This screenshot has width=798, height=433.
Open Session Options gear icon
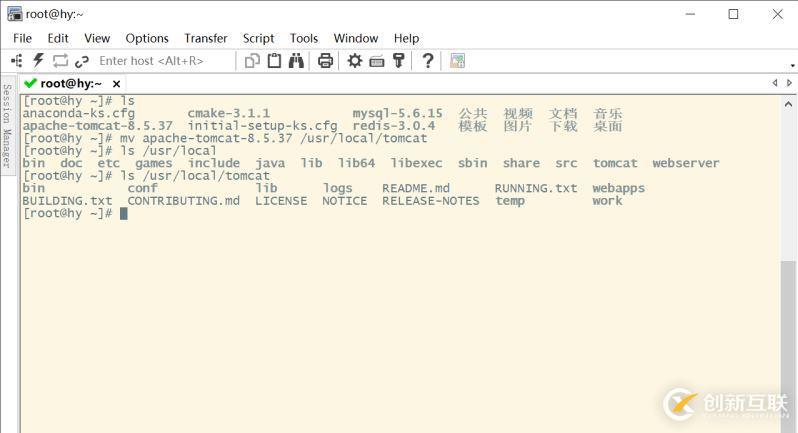pyautogui.click(x=355, y=61)
